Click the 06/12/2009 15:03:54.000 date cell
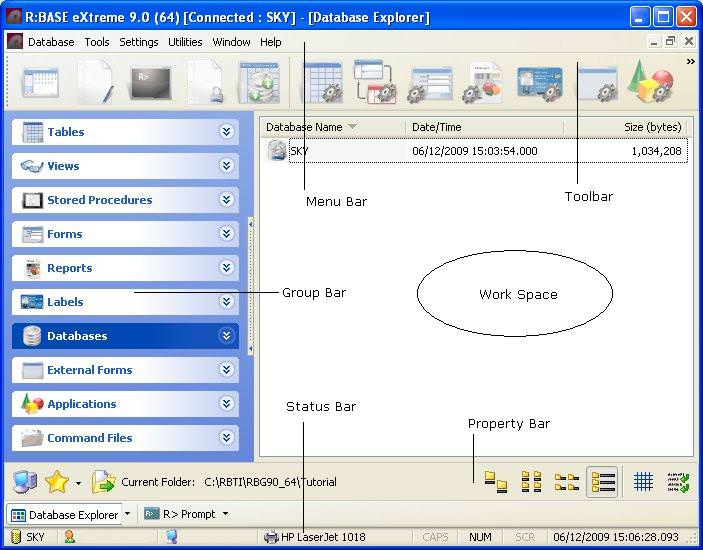 475,151
